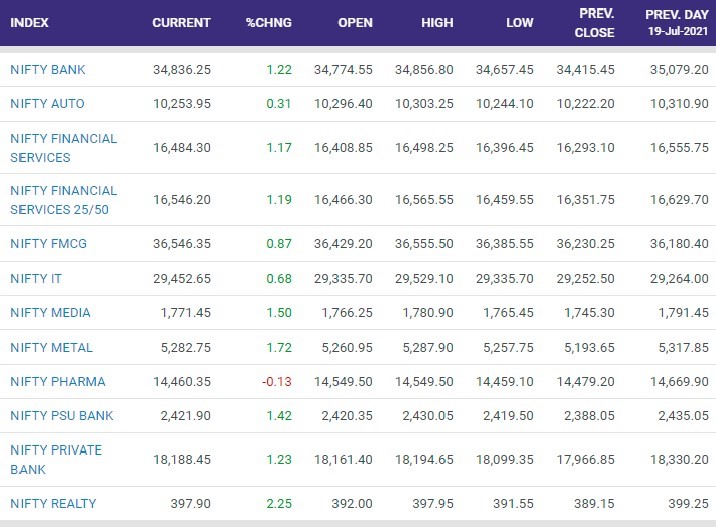Select NIFTY BANK previous day 35,079.20
The height and width of the screenshot is (527, 716).
pyautogui.click(x=679, y=70)
